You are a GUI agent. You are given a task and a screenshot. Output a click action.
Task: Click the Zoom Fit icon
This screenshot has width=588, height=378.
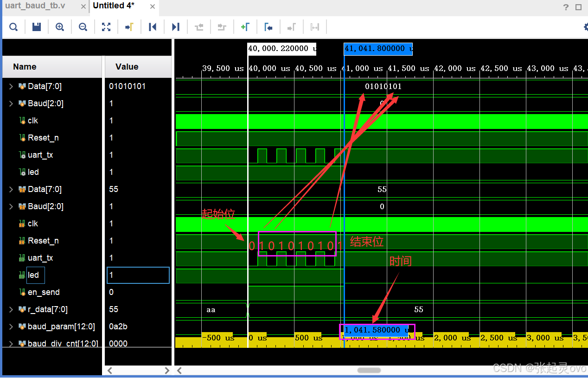pyautogui.click(x=106, y=27)
